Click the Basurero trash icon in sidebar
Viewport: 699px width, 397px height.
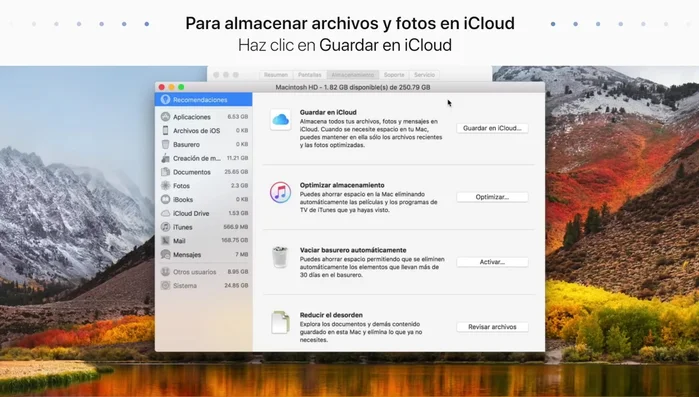pyautogui.click(x=165, y=144)
